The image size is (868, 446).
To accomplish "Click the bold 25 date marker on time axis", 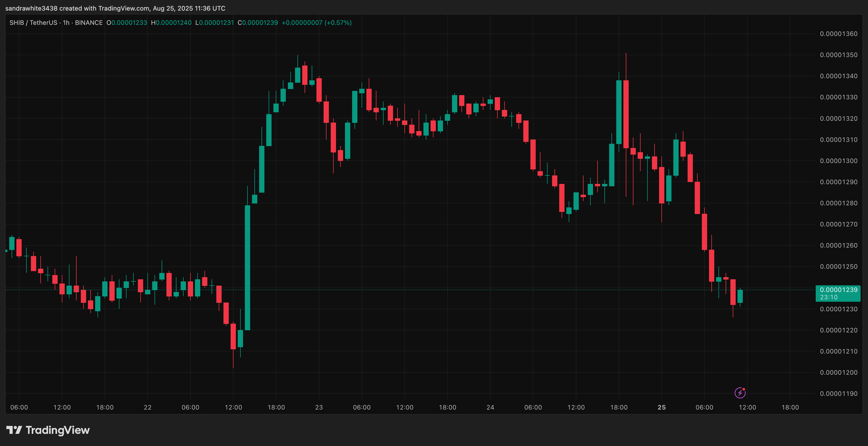I will point(661,407).
